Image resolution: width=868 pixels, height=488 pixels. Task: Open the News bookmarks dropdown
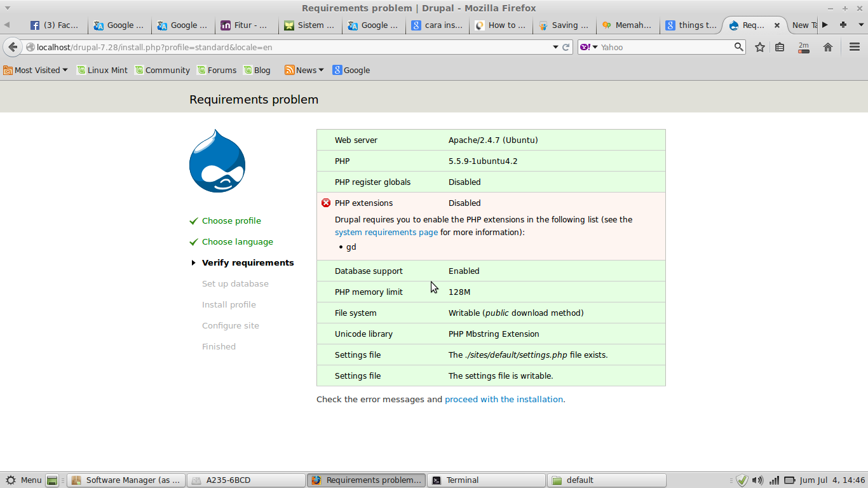pyautogui.click(x=304, y=70)
